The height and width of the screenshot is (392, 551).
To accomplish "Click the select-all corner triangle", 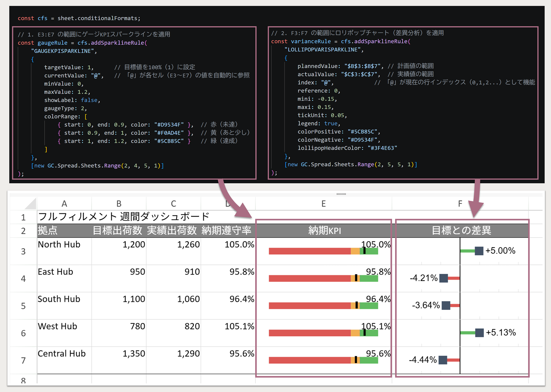I will click(x=30, y=204).
